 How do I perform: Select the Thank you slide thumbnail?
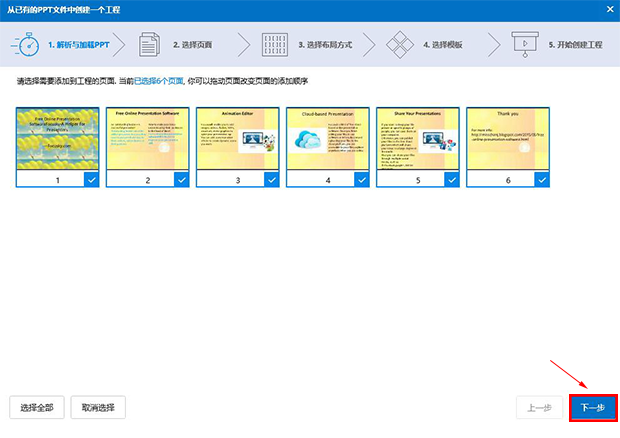[508, 138]
